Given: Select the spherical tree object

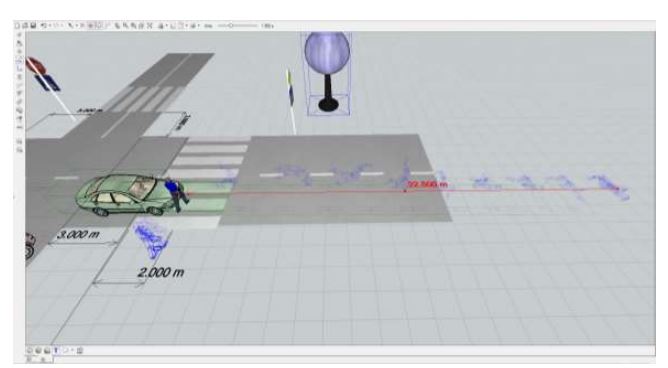Looking at the screenshot, I should pos(327,72).
